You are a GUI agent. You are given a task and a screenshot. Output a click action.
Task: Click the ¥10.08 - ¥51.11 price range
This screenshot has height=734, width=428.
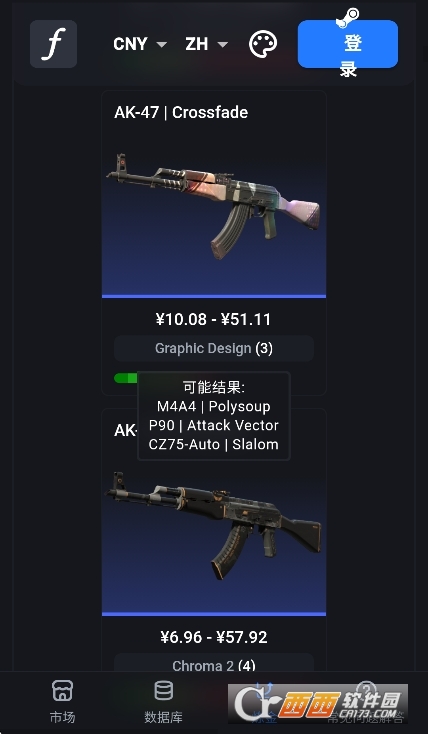[x=214, y=319]
